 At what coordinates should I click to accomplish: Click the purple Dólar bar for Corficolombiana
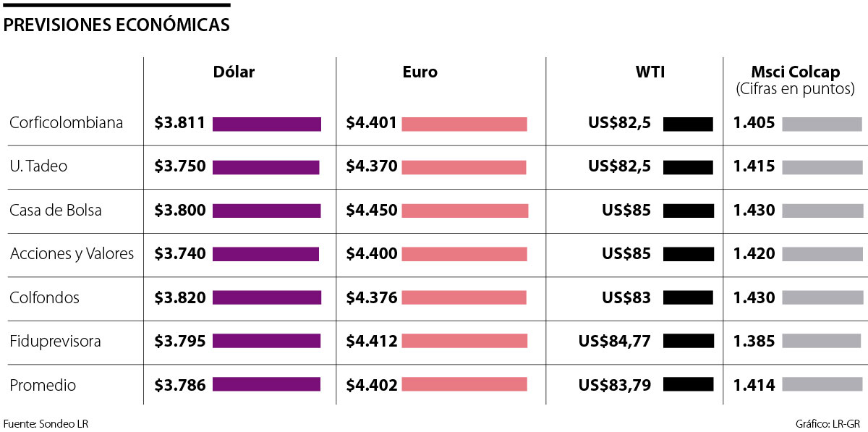point(266,124)
